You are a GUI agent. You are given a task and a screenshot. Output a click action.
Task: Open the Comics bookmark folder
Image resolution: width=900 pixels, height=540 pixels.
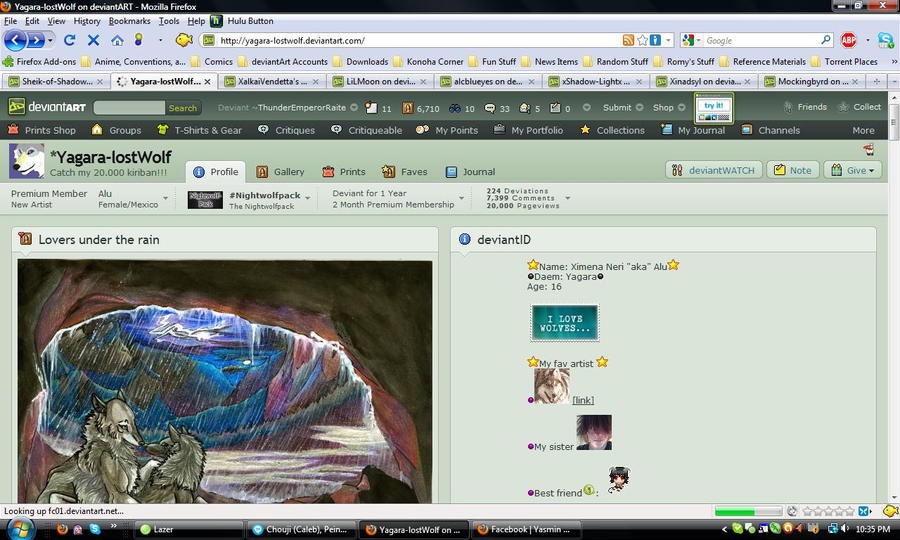click(212, 61)
